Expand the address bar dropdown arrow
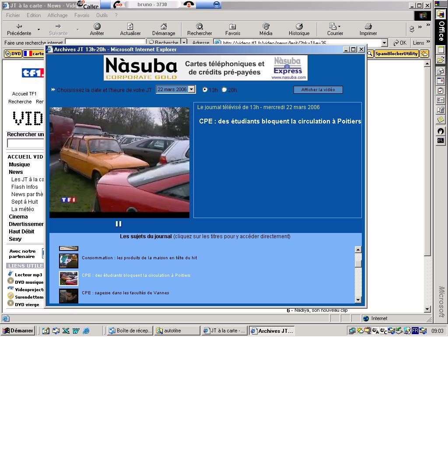Viewport: 448px width, 476px height. click(384, 43)
